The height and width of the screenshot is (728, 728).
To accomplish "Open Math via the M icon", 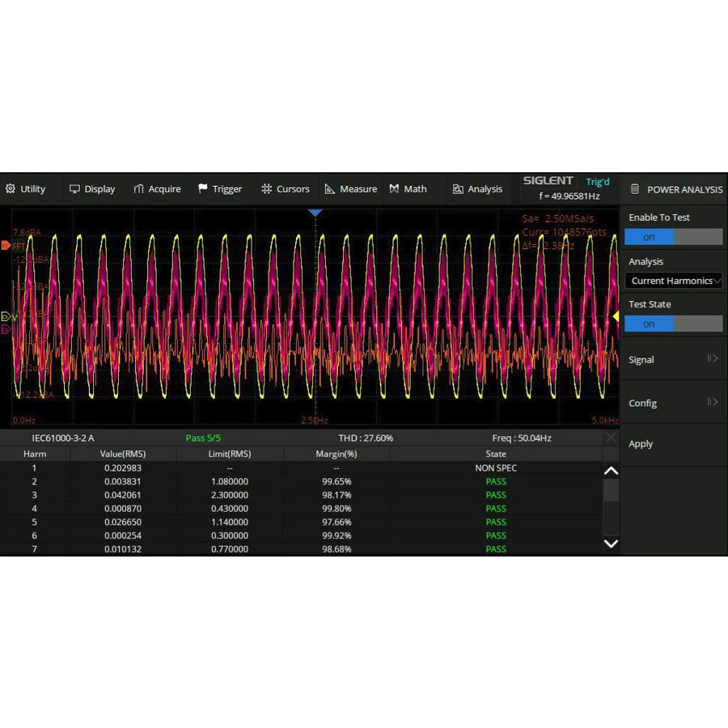I will coord(393,188).
